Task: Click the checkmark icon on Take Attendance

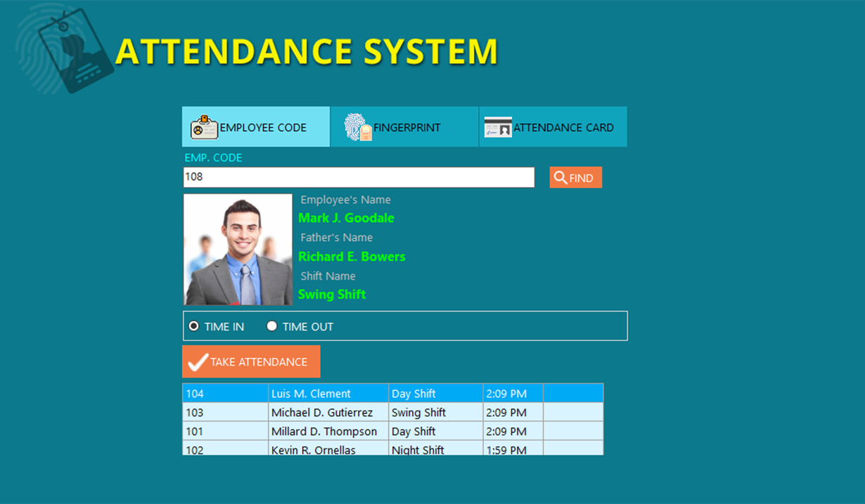Action: click(x=198, y=361)
